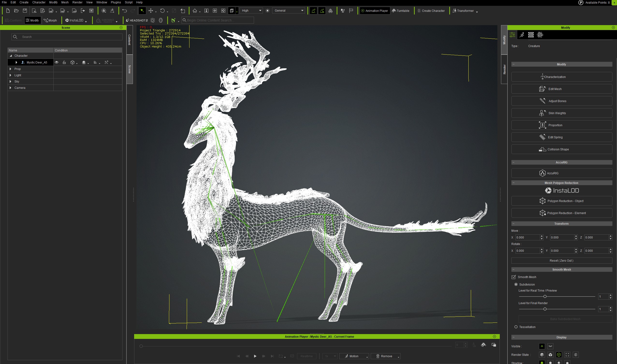Select the Tessellation radio button
617x364 pixels.
point(516,327)
